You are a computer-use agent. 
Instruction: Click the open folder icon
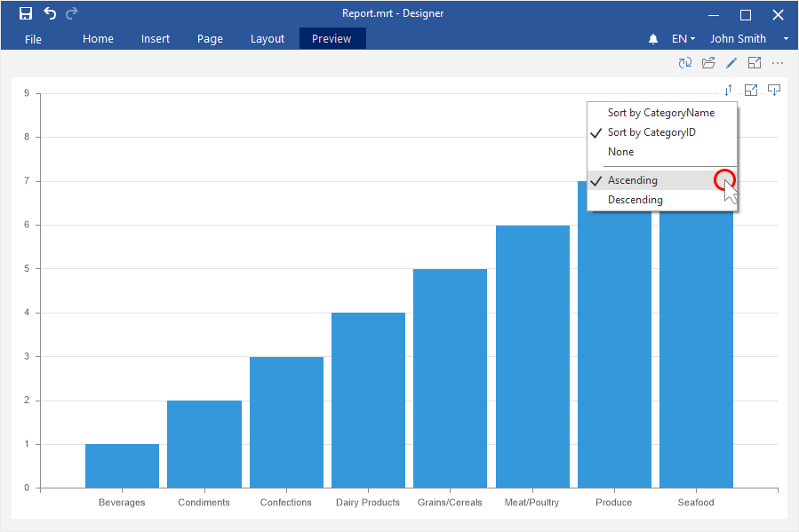point(708,63)
